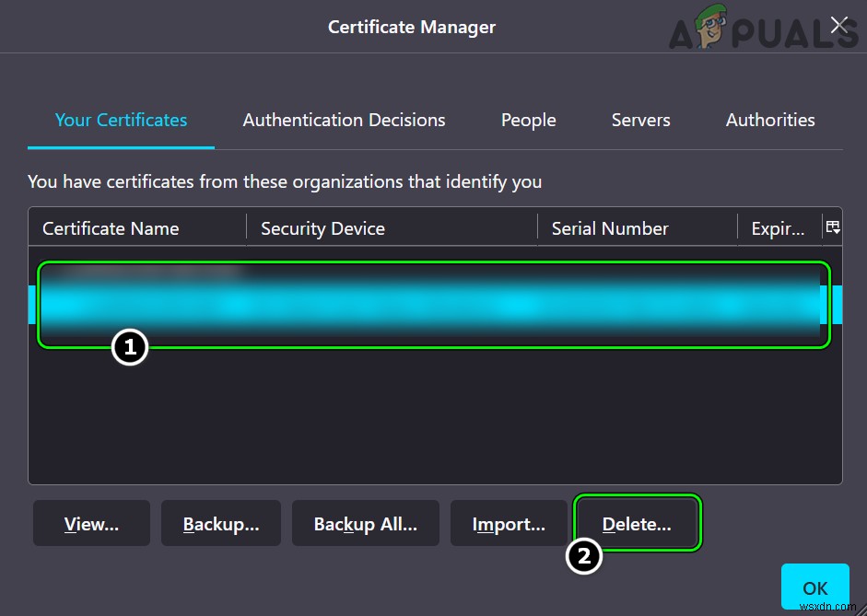Sort by the Certificate Name column

click(111, 227)
